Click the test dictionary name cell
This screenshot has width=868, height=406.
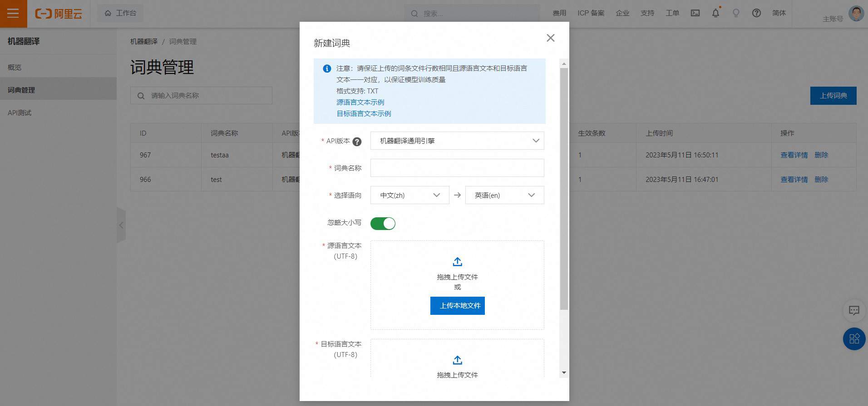pyautogui.click(x=216, y=180)
